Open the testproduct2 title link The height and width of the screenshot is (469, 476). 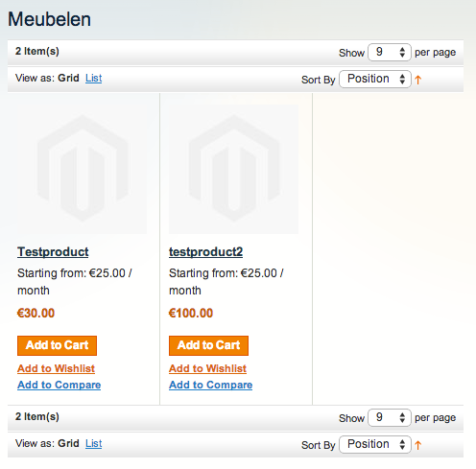point(206,252)
